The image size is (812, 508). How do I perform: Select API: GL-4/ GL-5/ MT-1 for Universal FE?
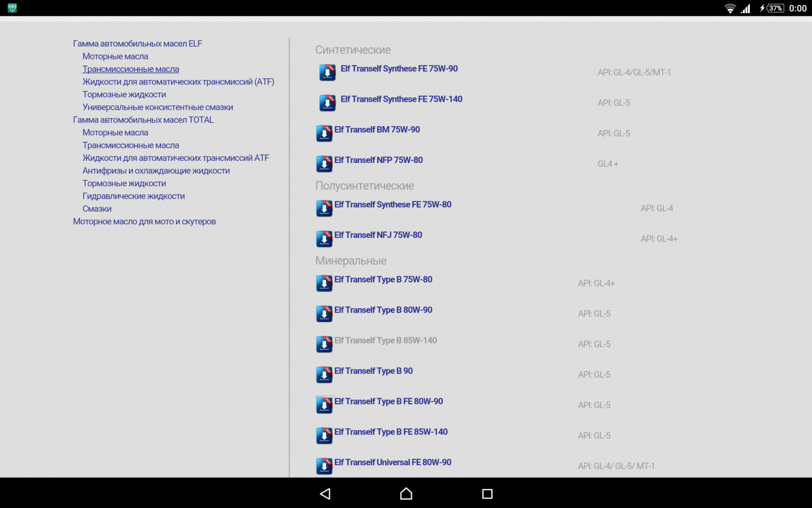[616, 466]
